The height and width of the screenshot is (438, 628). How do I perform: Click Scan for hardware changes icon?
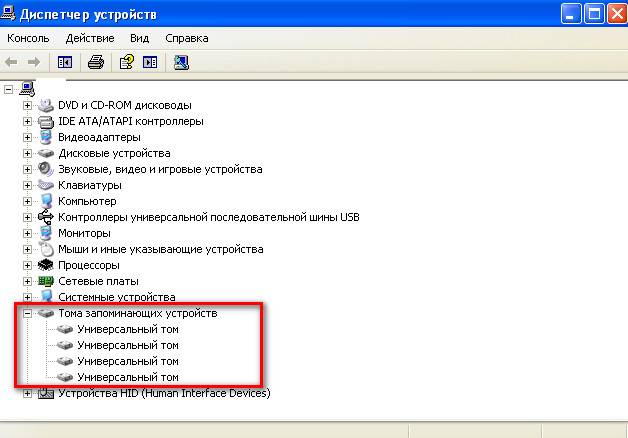click(181, 62)
